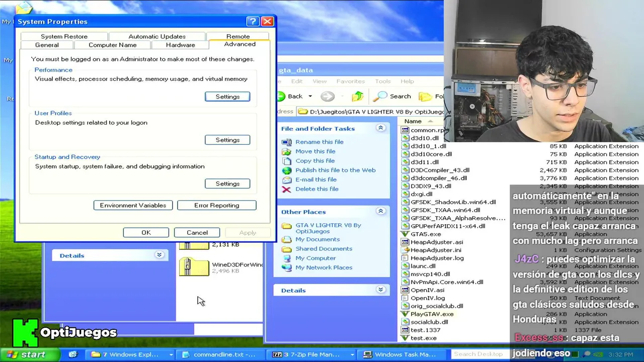Image resolution: width=644 pixels, height=362 pixels.
Task: Expand Details panel in gta_data window
Action: click(x=381, y=290)
